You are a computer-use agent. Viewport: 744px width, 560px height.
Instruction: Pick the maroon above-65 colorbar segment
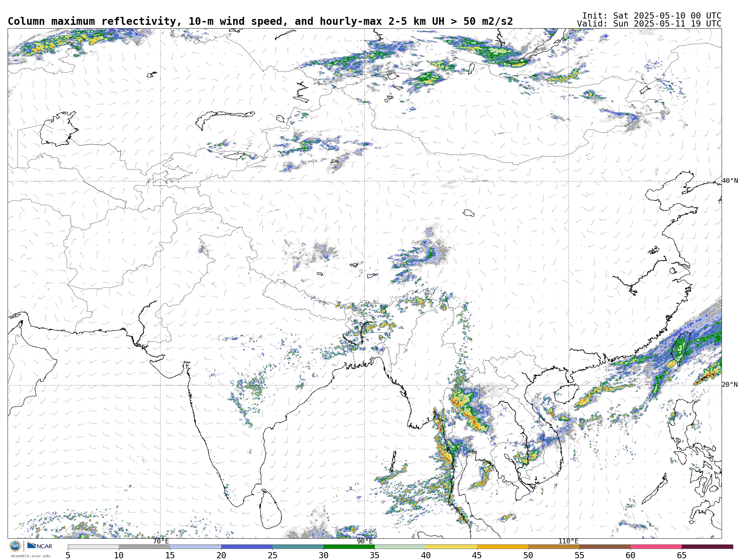click(x=707, y=547)
